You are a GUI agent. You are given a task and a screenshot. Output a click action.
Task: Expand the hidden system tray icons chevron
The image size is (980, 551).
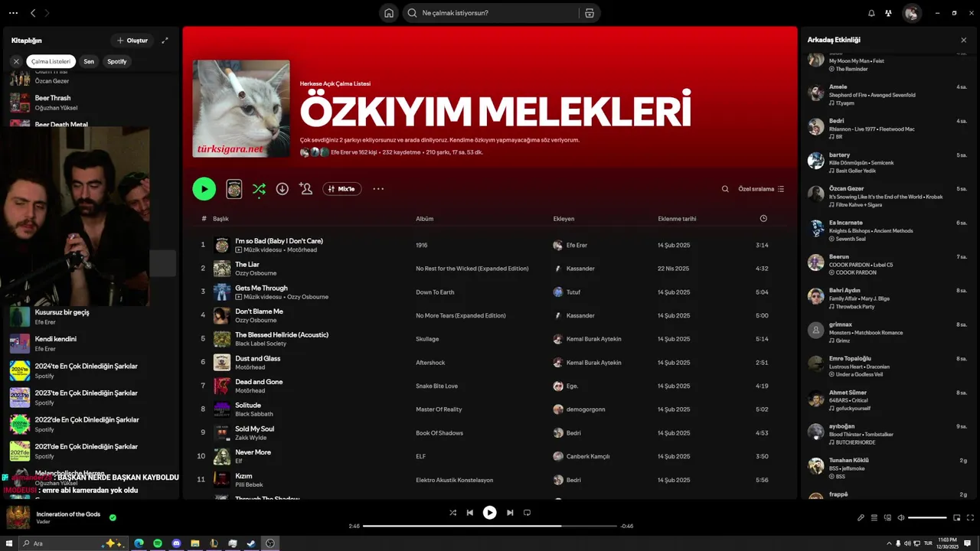click(888, 543)
